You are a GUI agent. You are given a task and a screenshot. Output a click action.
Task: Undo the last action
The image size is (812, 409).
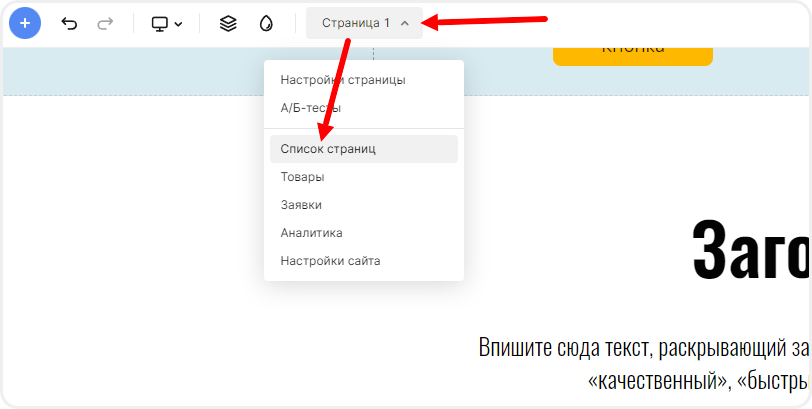[69, 23]
